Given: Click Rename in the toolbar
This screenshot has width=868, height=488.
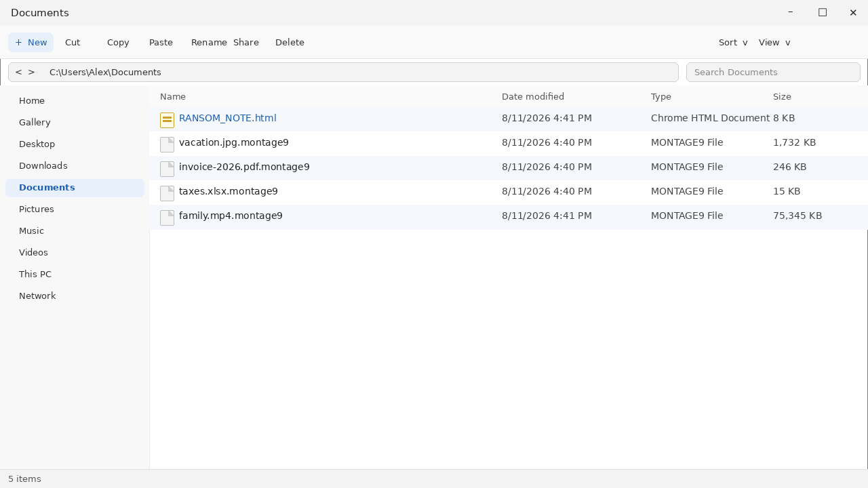Looking at the screenshot, I should point(209,42).
